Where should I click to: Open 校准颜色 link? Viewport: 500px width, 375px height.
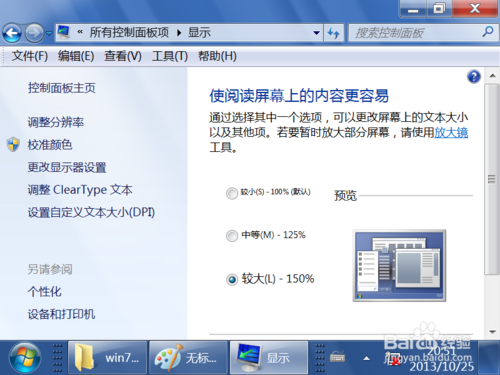click(50, 145)
